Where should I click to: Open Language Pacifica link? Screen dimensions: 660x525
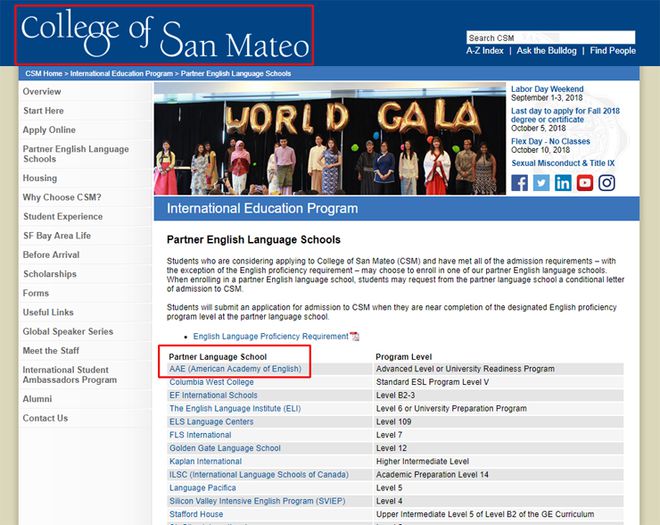[202, 488]
